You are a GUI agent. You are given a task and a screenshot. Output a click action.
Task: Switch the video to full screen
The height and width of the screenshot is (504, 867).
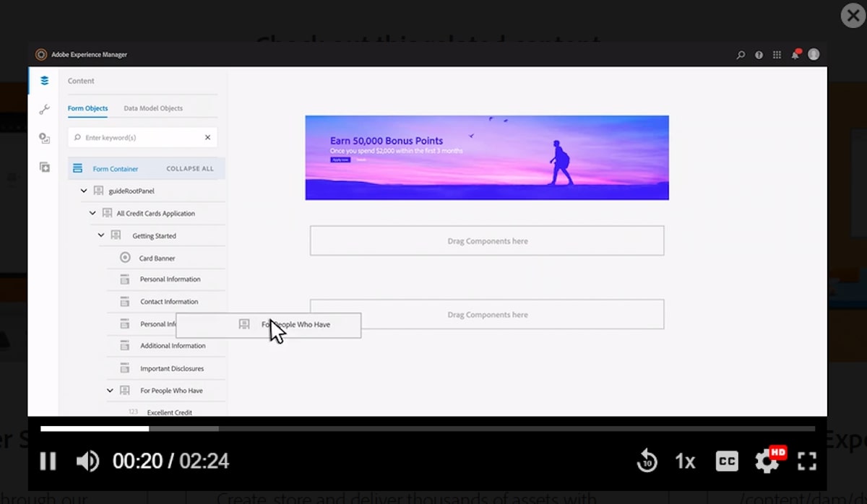coord(807,461)
